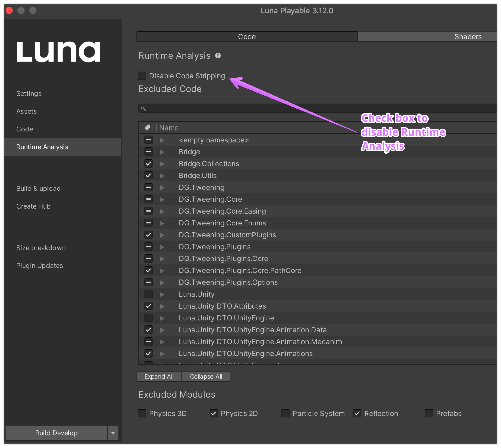Enable Disable Code Stripping checkbox
The image size is (501, 448).
click(142, 76)
